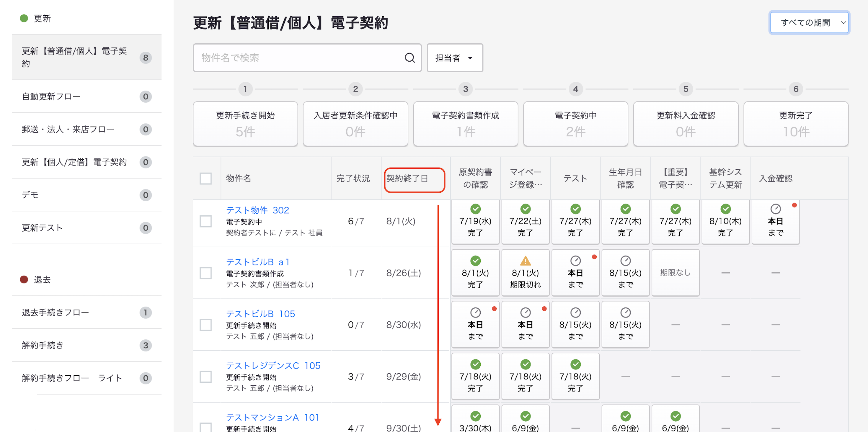The width and height of the screenshot is (868, 432).
Task: Open sidebar item 解約手続き
Action: point(87,345)
